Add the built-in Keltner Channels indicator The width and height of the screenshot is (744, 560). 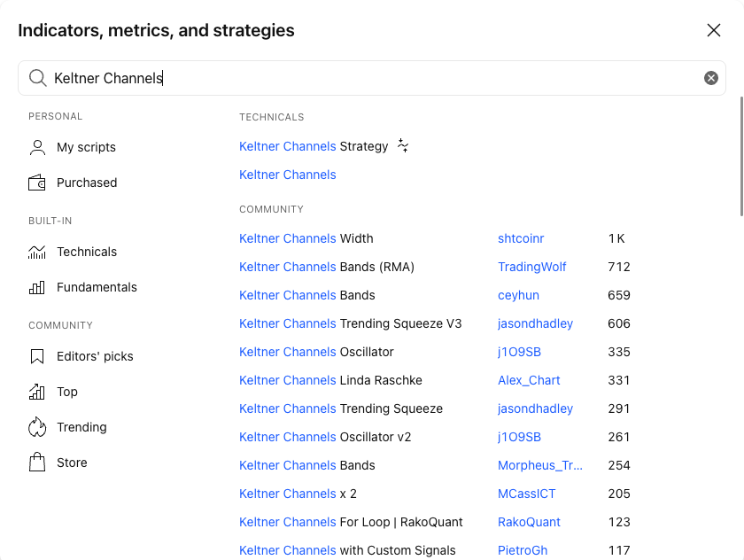tap(288, 175)
